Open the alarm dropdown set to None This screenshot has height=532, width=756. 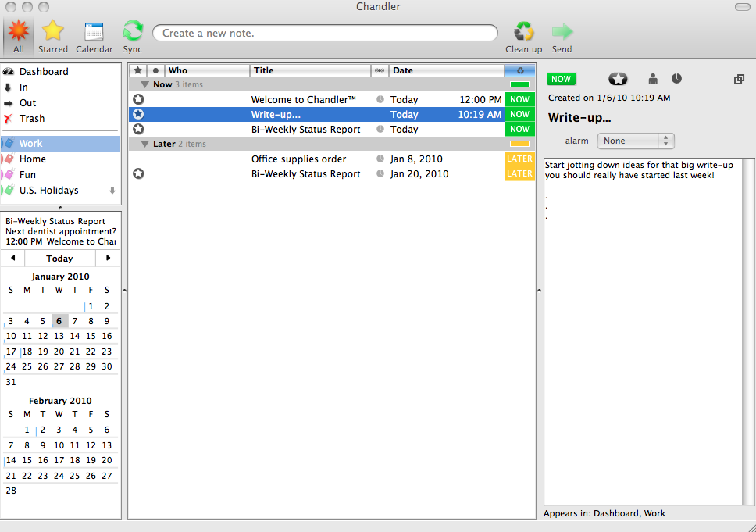coord(636,141)
